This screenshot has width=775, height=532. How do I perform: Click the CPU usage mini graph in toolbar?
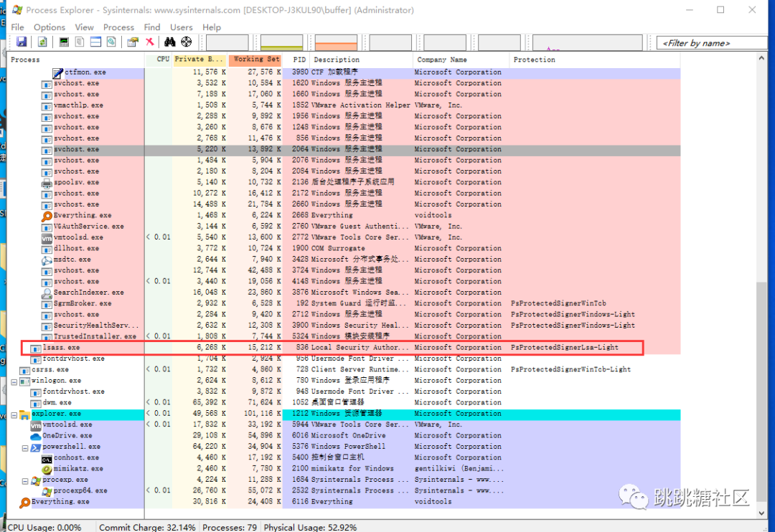227,42
